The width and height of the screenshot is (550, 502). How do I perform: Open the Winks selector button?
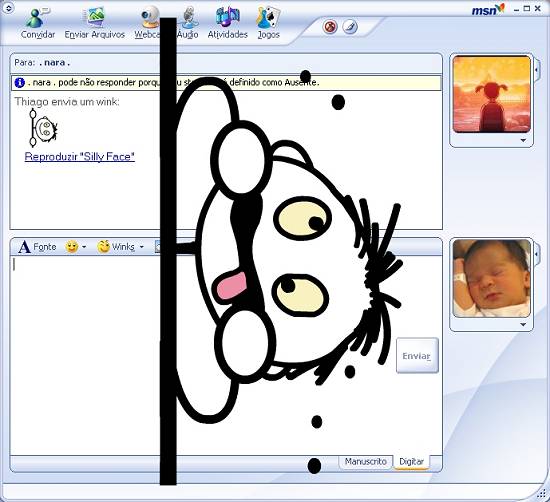[116, 247]
